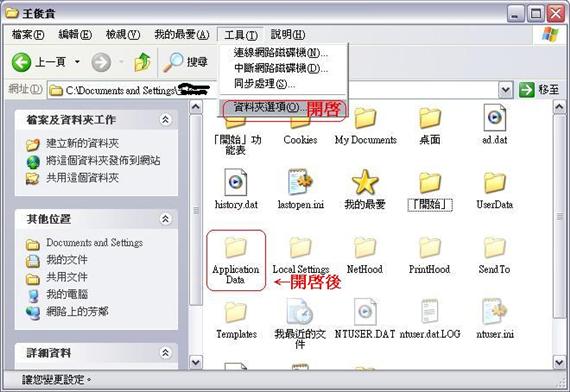Click left task pane scroll-up arrow
Viewport: 570px width, 392px height.
(196, 107)
